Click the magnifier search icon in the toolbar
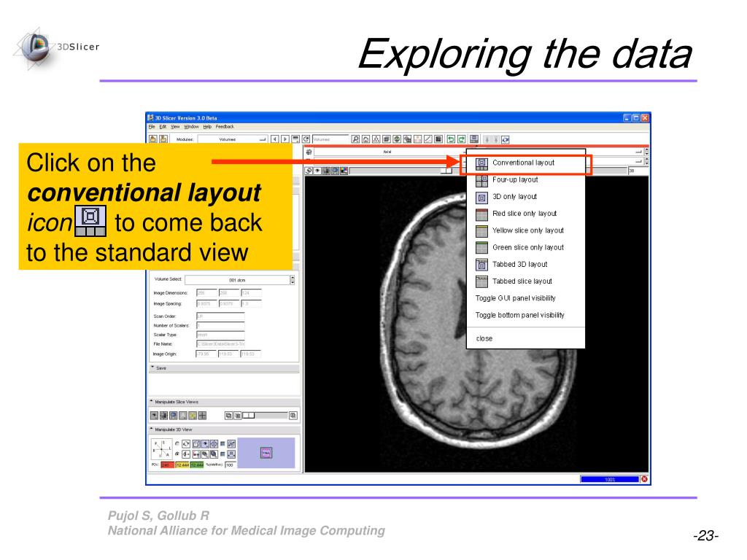 click(x=355, y=139)
